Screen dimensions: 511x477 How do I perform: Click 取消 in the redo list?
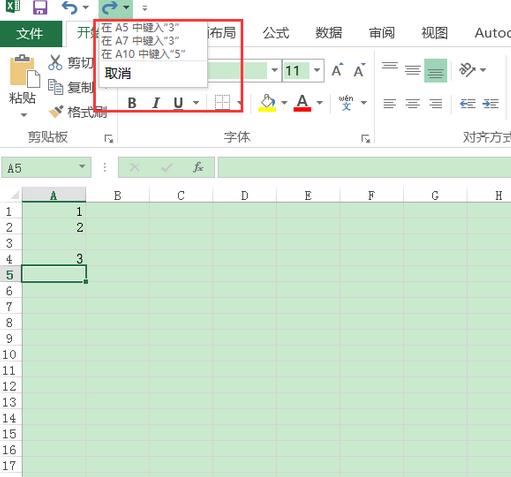118,74
